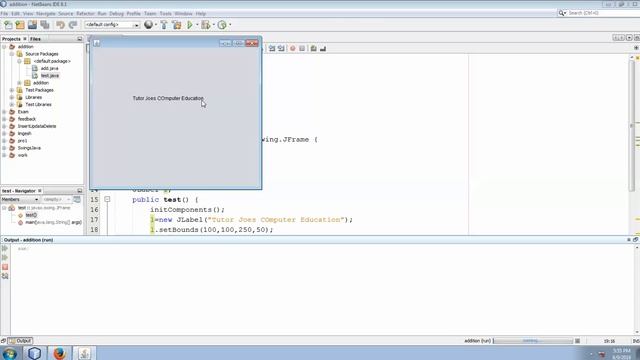This screenshot has width=640, height=360.
Task: Open the Source menu
Action: coord(66,13)
